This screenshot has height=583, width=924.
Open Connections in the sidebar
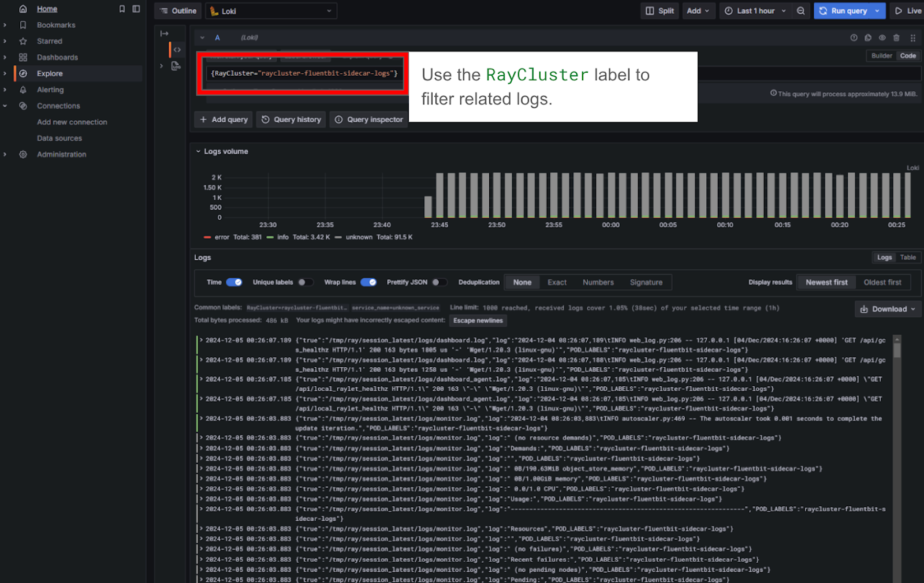[58, 106]
